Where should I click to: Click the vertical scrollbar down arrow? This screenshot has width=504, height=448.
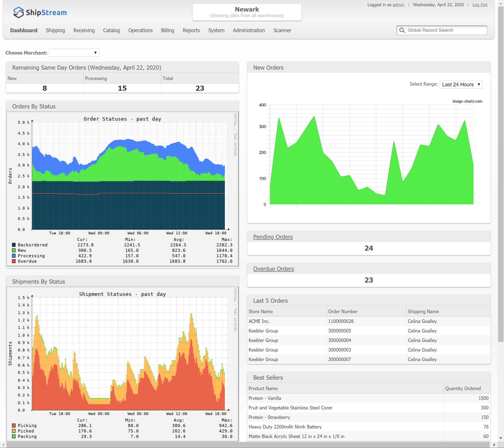[x=500, y=438]
